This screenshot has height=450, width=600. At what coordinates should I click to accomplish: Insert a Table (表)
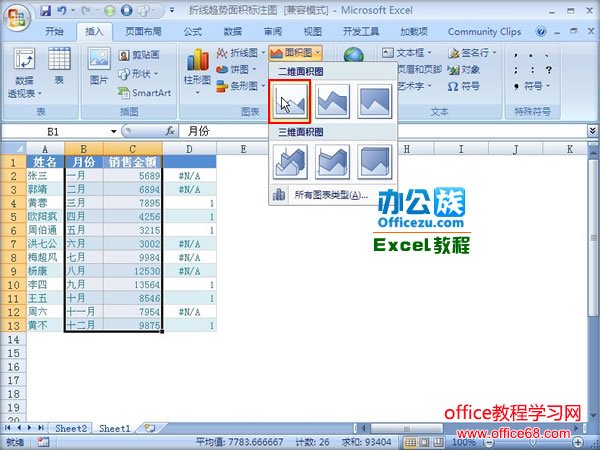59,66
